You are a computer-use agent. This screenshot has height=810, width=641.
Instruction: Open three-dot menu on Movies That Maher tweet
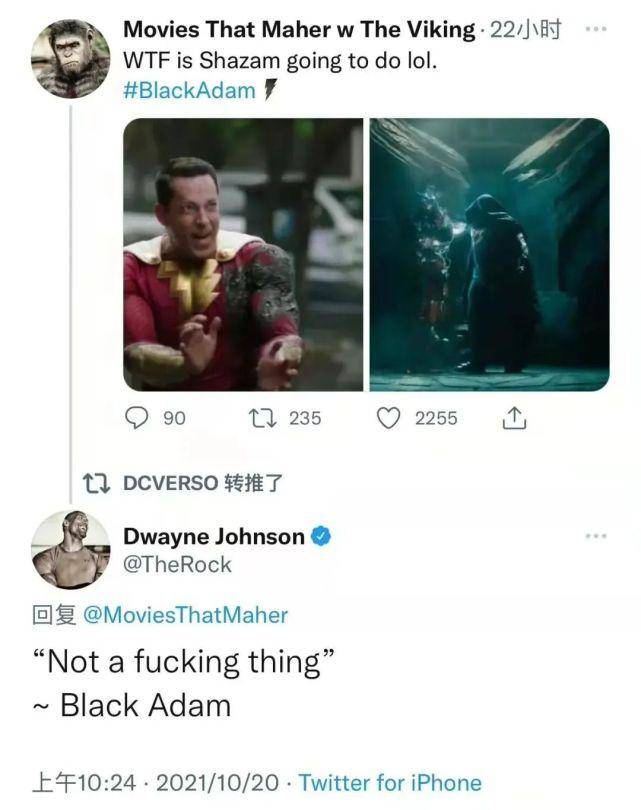pos(596,29)
